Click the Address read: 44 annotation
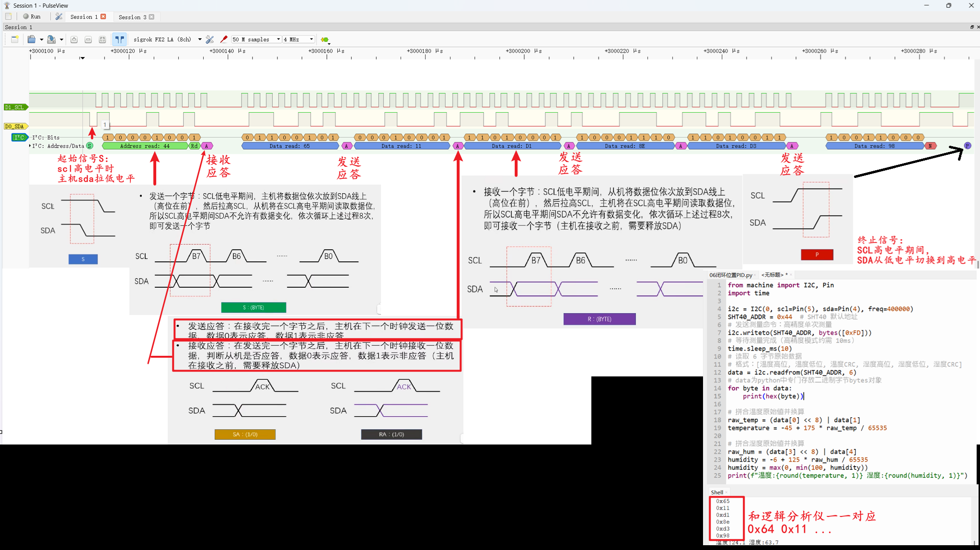Screen dimensions: 980x550 (x=145, y=146)
